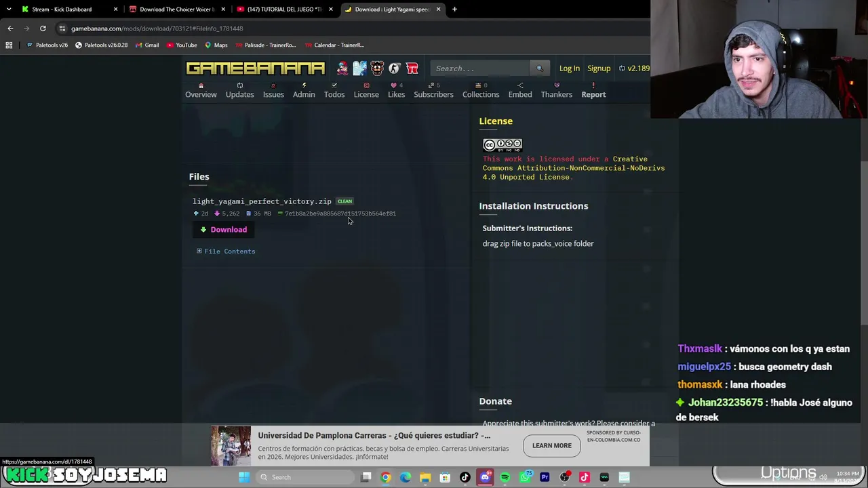Go to the Subscribers tab
This screenshot has height=488, width=868.
(433, 90)
